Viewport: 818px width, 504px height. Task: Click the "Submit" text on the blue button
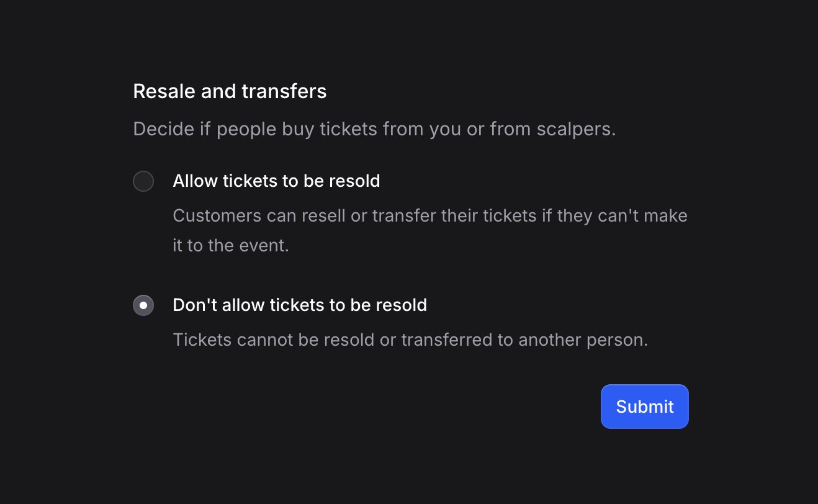[x=644, y=407]
